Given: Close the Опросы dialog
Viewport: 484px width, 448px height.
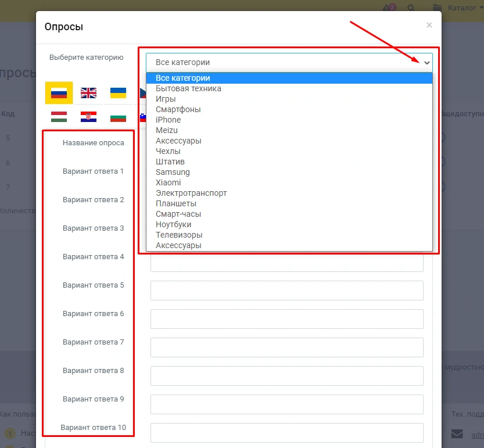Looking at the screenshot, I should tap(429, 25).
